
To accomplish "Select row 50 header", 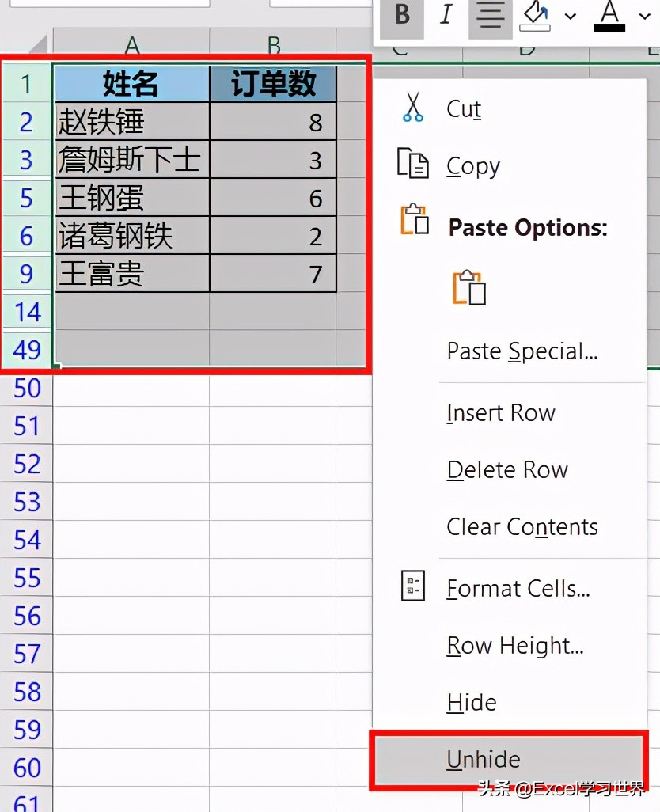I will tap(27, 387).
